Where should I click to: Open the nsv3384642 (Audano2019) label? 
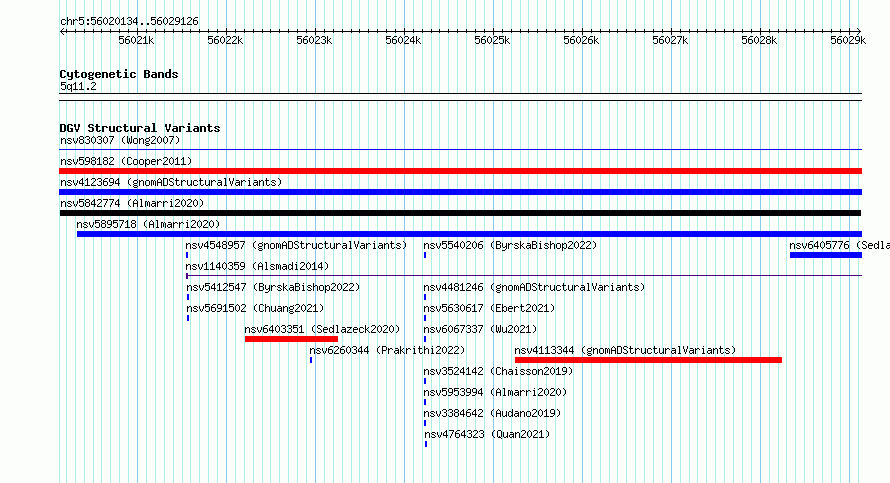[492, 413]
